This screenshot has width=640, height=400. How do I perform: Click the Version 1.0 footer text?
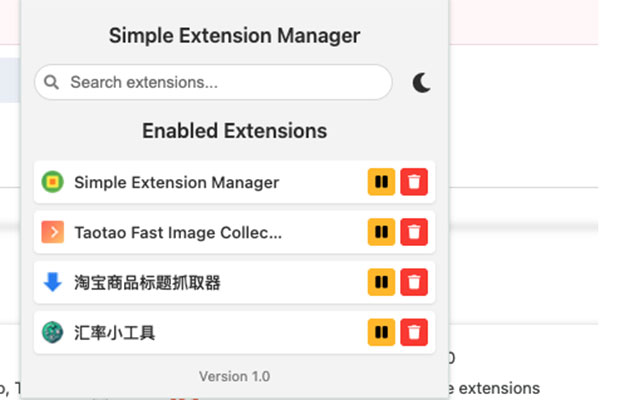[x=234, y=376]
